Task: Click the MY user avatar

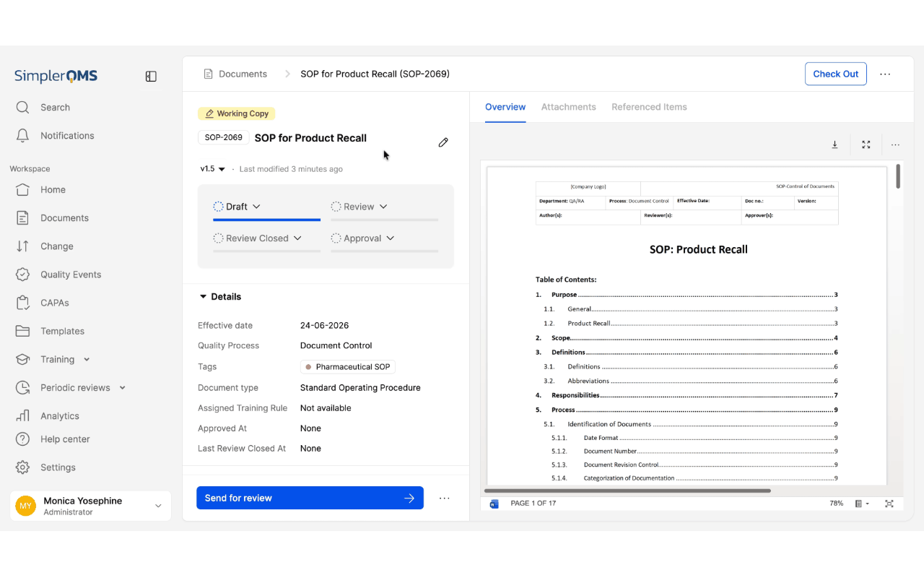Action: click(x=26, y=506)
